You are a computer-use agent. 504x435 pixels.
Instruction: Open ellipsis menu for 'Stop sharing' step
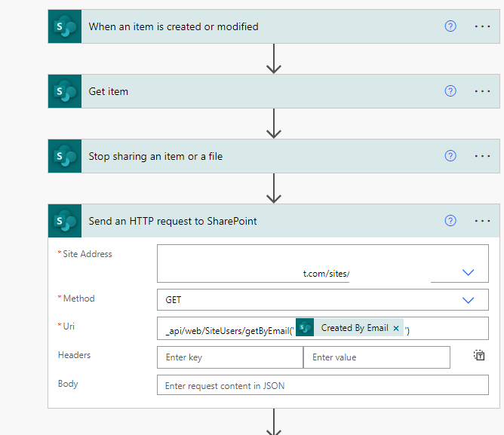(482, 156)
